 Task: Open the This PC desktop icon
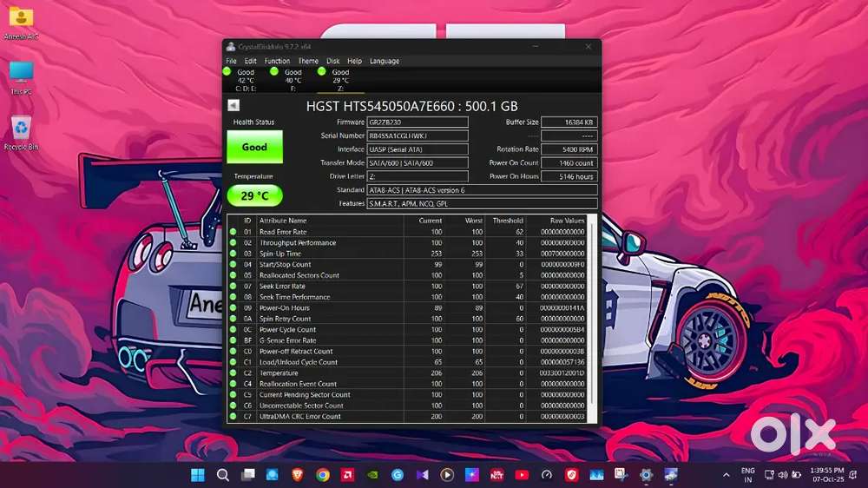pos(21,76)
